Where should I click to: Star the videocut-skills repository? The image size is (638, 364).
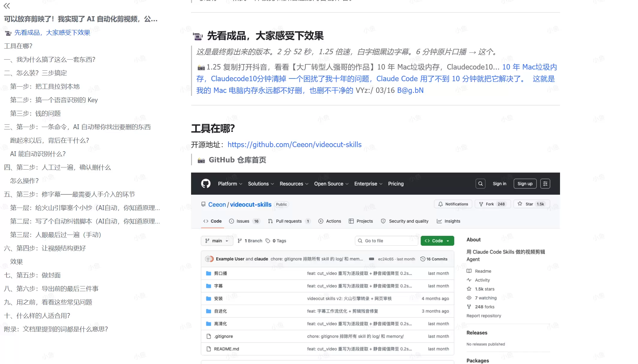[x=532, y=204]
